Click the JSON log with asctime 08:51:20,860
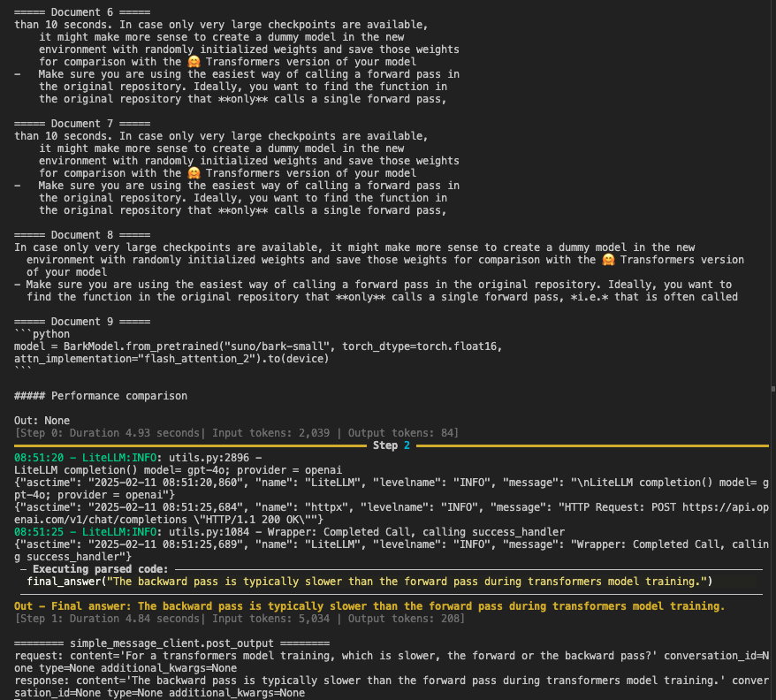The height and width of the screenshot is (700, 776). 391,489
